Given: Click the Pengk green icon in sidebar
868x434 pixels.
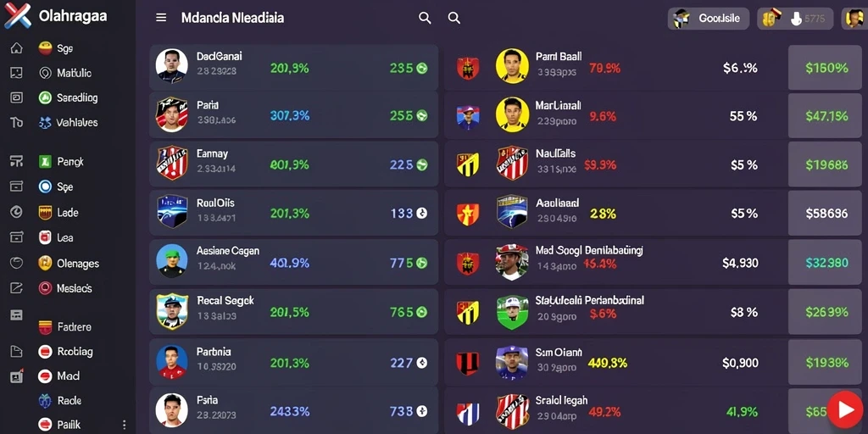Looking at the screenshot, I should point(46,162).
